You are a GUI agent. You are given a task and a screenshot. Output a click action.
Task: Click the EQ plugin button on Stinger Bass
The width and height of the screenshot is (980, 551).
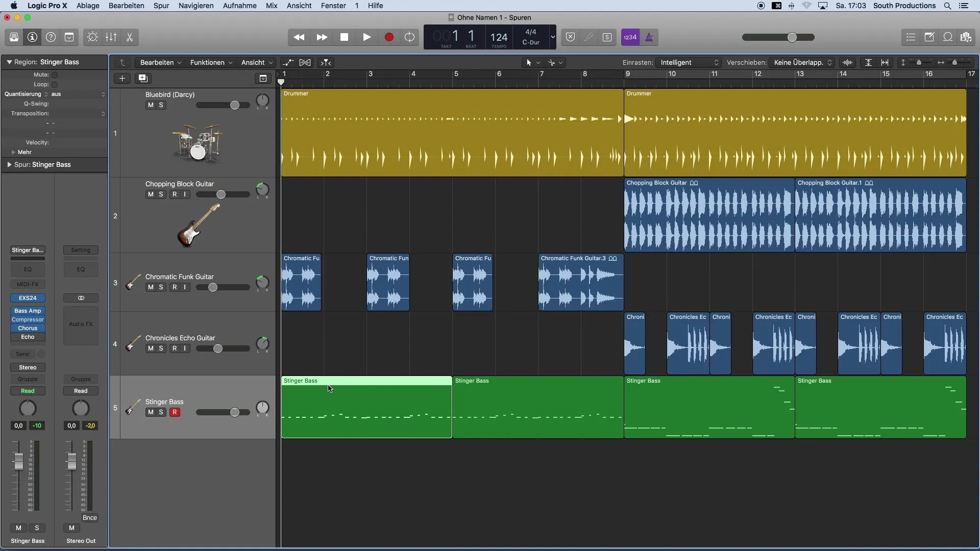coord(28,269)
